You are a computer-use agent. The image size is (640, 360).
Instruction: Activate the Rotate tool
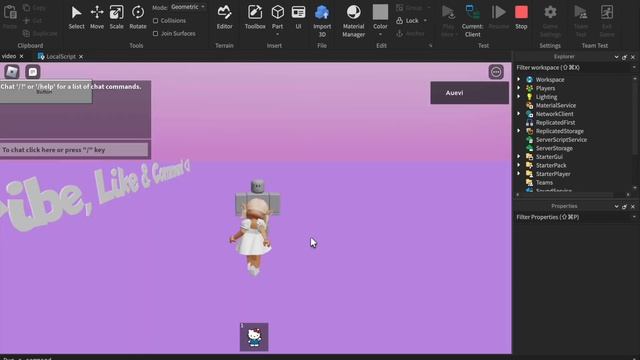pyautogui.click(x=138, y=17)
